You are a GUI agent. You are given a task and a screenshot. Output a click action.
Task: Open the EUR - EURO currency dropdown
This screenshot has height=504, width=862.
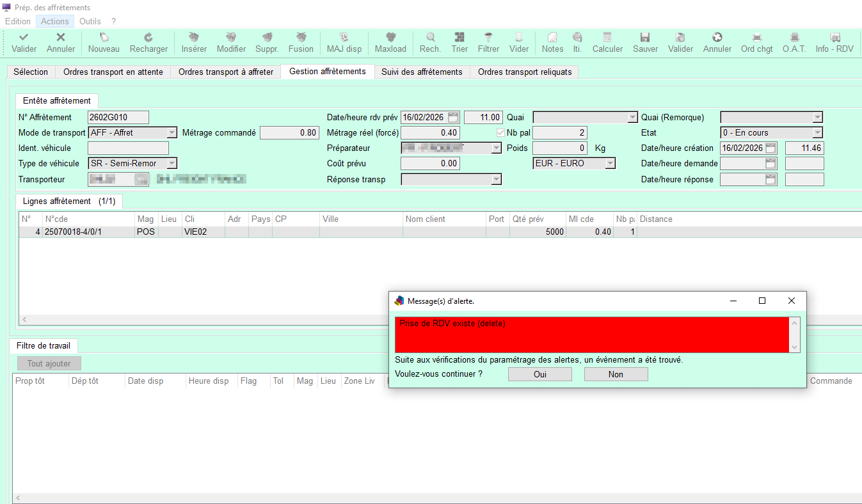click(x=610, y=164)
